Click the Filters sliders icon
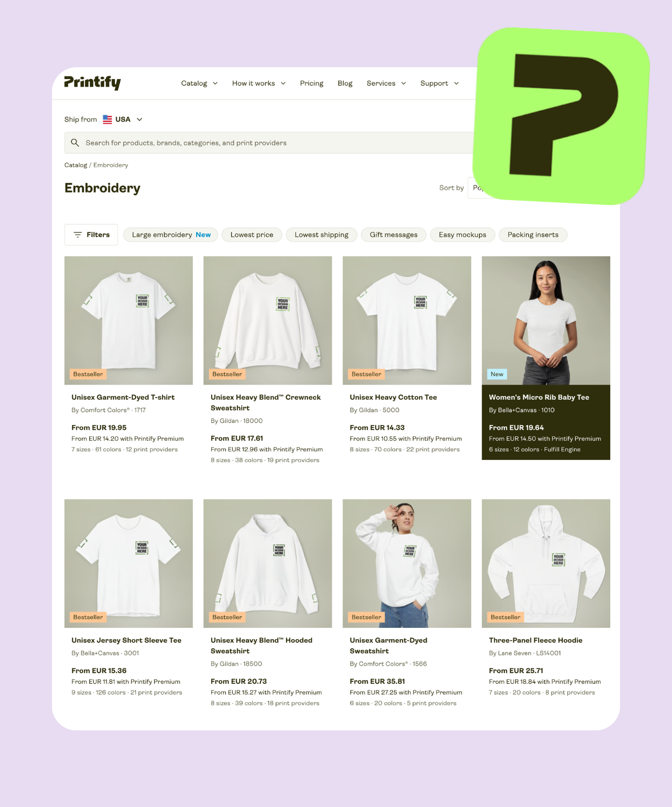 click(x=77, y=235)
